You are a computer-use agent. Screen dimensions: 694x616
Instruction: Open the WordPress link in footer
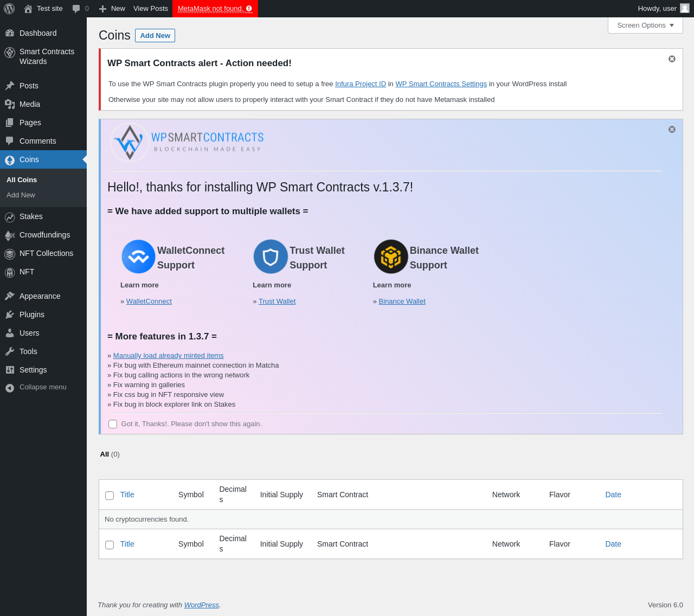(202, 605)
